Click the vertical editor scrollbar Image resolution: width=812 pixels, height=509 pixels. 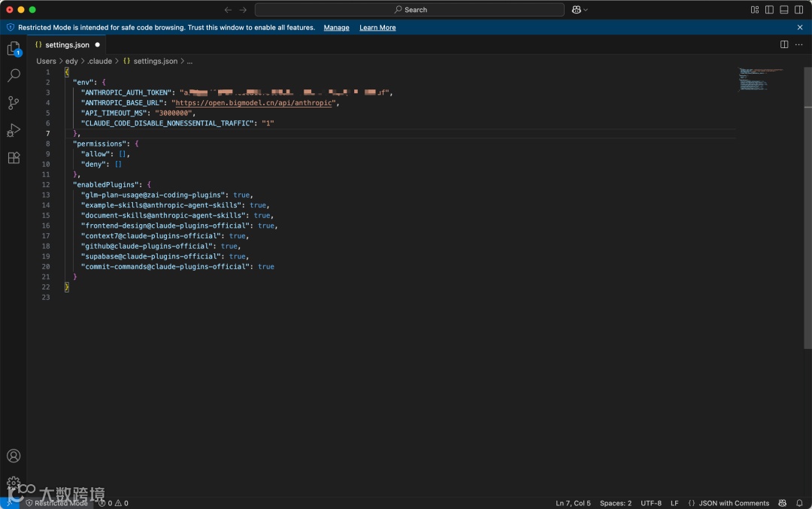coord(807,207)
